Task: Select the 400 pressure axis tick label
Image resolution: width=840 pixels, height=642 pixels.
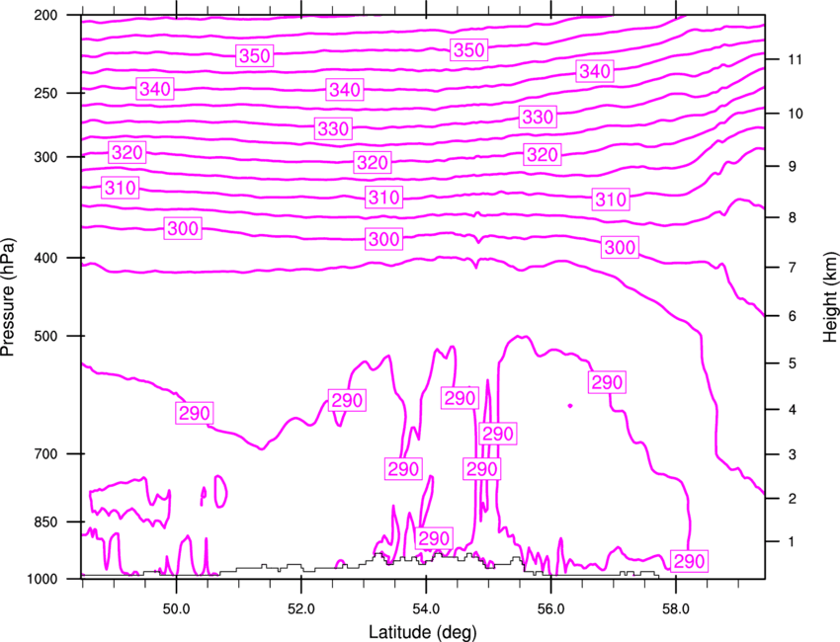Action: [x=45, y=258]
